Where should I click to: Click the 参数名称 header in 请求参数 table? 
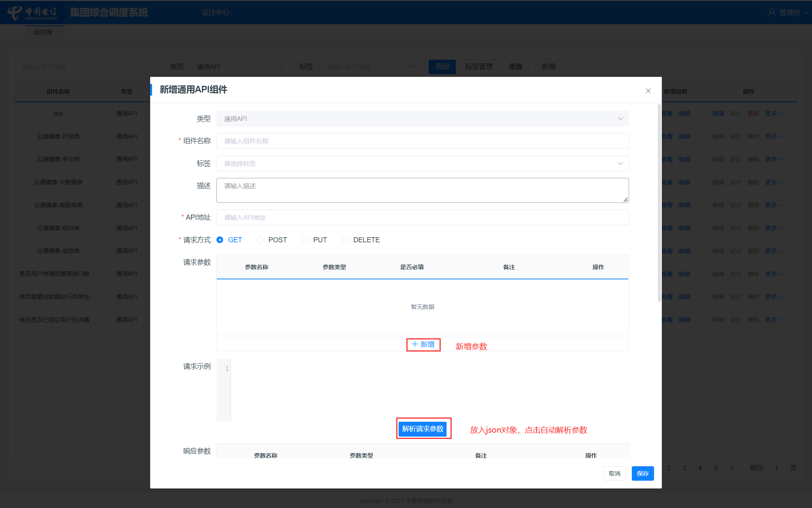(x=257, y=267)
